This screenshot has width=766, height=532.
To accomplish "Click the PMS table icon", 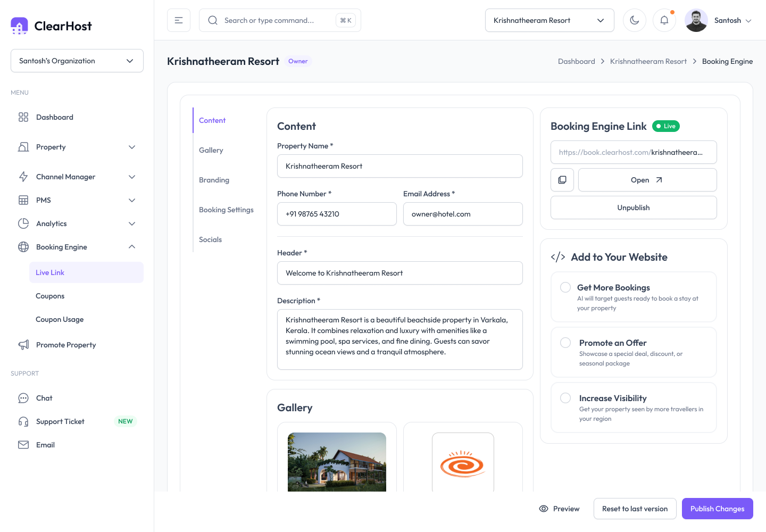I will pos(23,200).
